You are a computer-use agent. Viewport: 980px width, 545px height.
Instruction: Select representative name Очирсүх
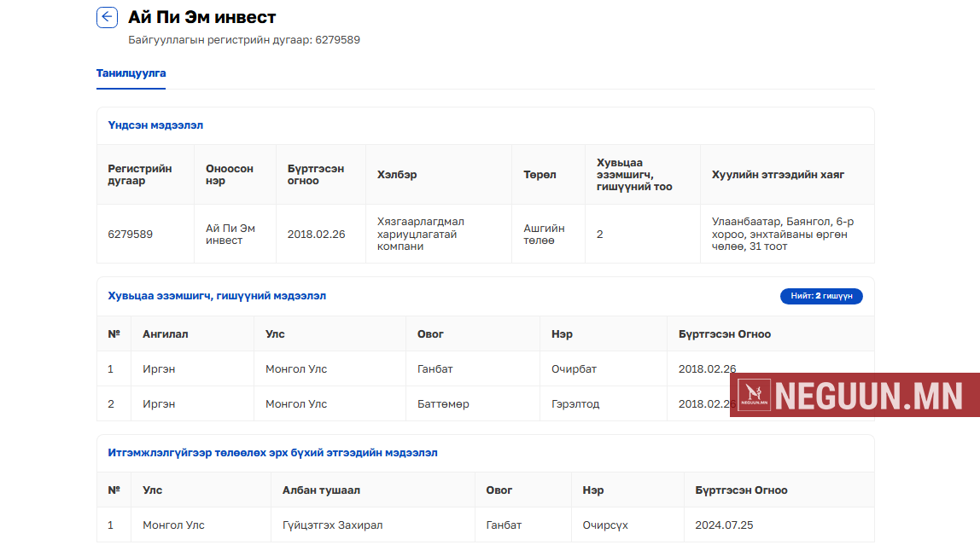(x=605, y=525)
